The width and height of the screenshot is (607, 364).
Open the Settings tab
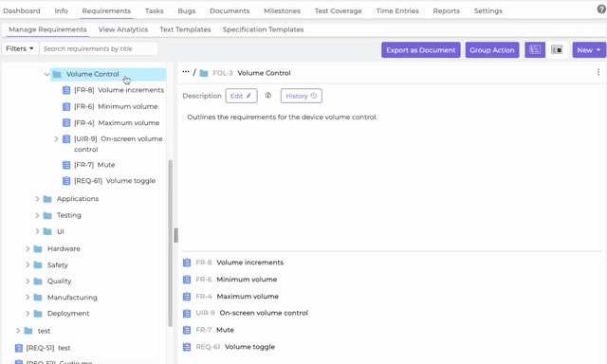click(x=488, y=10)
